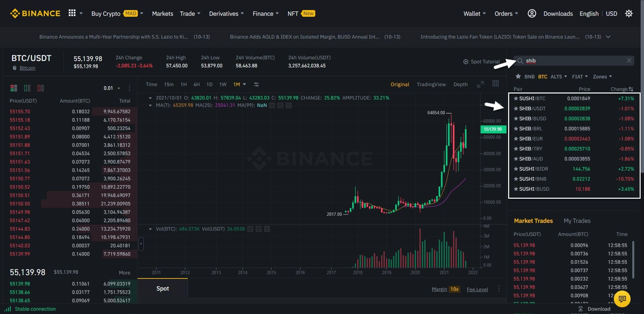Click the shib search field
This screenshot has width=644, height=314.
pos(574,61)
